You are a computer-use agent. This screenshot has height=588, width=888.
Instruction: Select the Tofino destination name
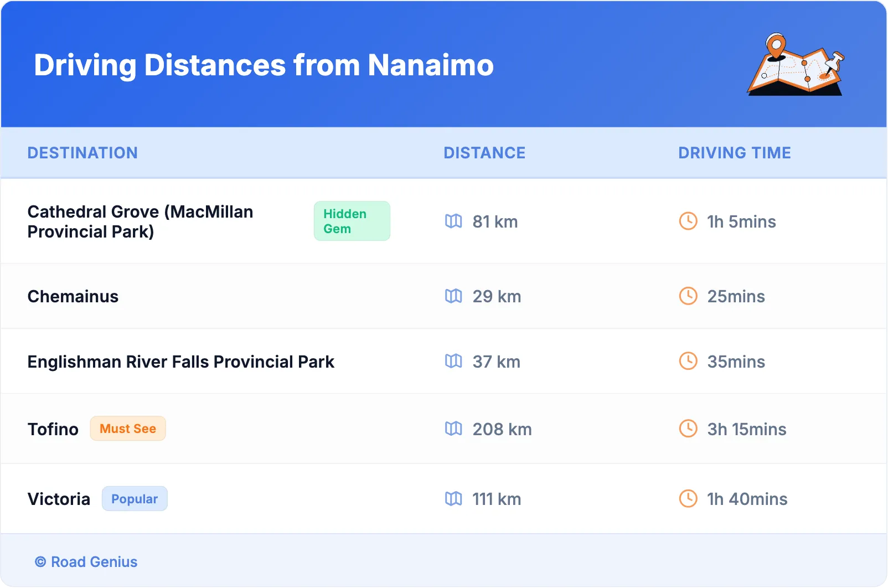tap(53, 429)
